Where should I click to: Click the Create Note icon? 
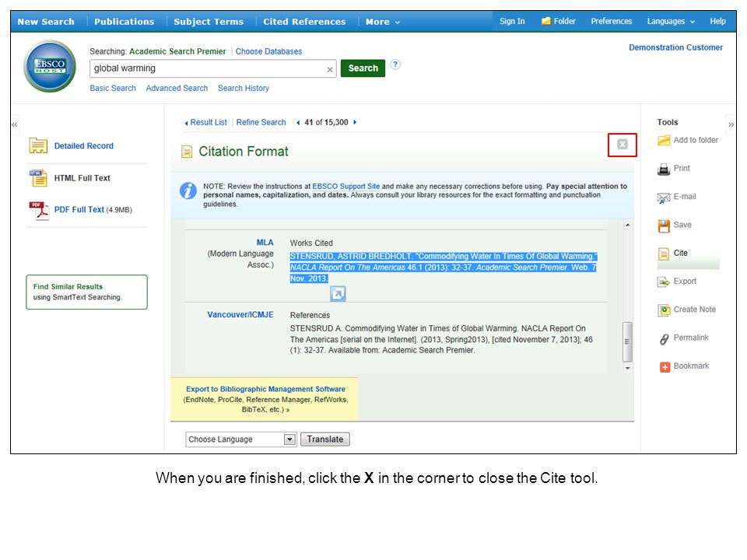(664, 310)
